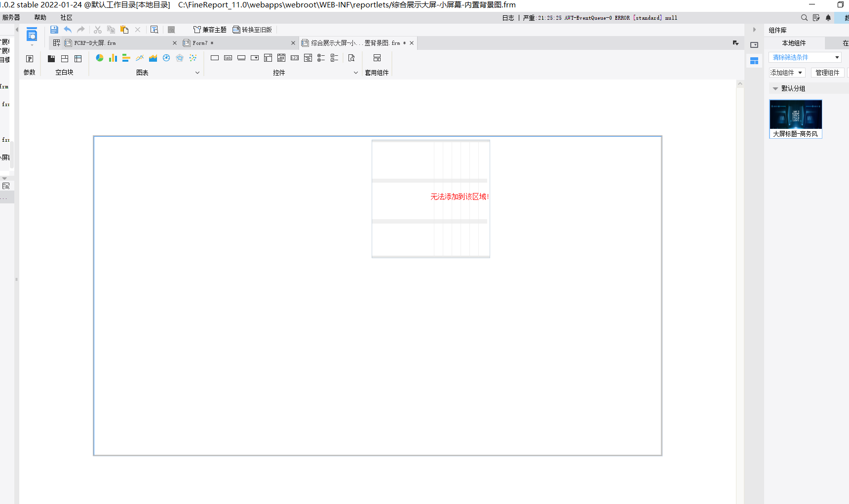Open the template preview icon
The image size is (849, 504).
[154, 30]
